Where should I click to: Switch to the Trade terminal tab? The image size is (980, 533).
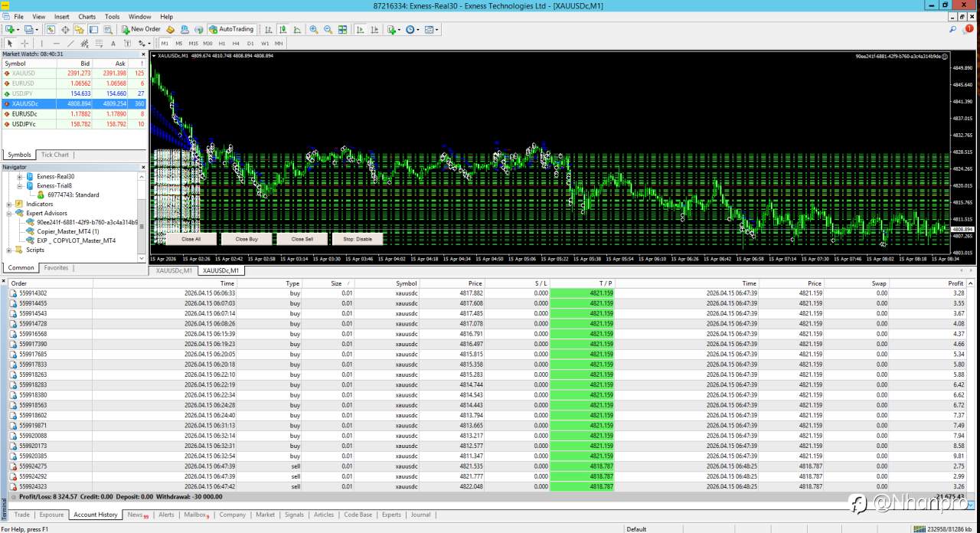pyautogui.click(x=21, y=515)
